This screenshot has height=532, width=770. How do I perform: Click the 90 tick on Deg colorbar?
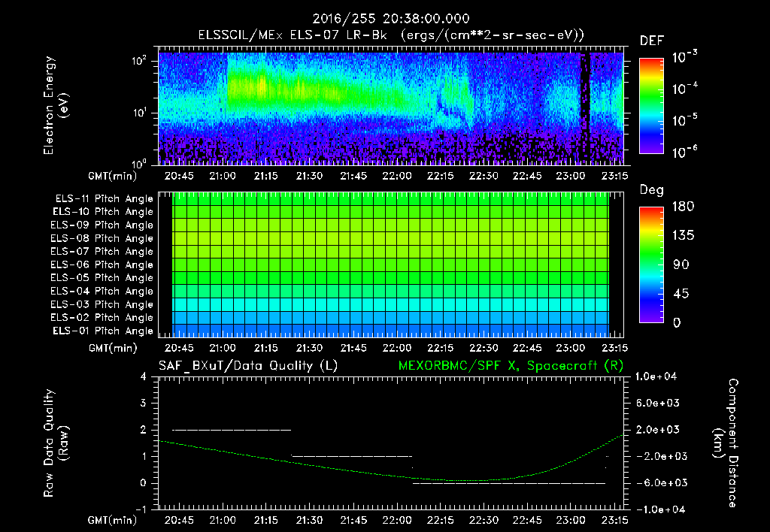click(x=681, y=264)
